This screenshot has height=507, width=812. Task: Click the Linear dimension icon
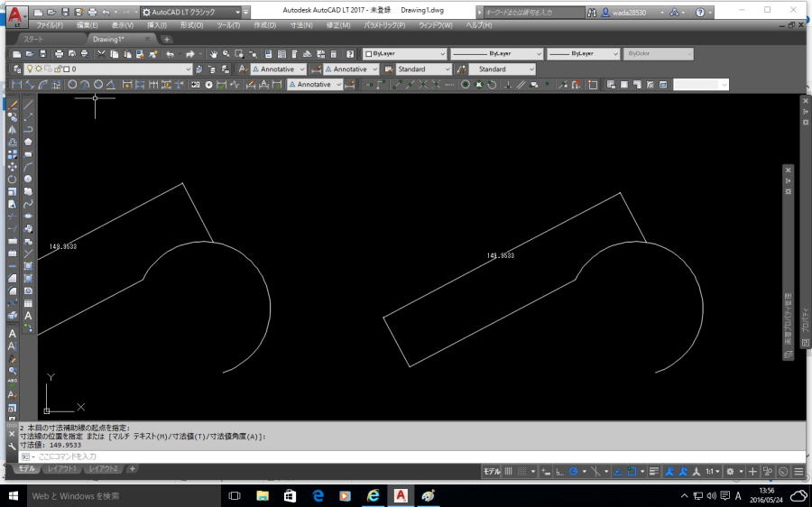pos(16,85)
